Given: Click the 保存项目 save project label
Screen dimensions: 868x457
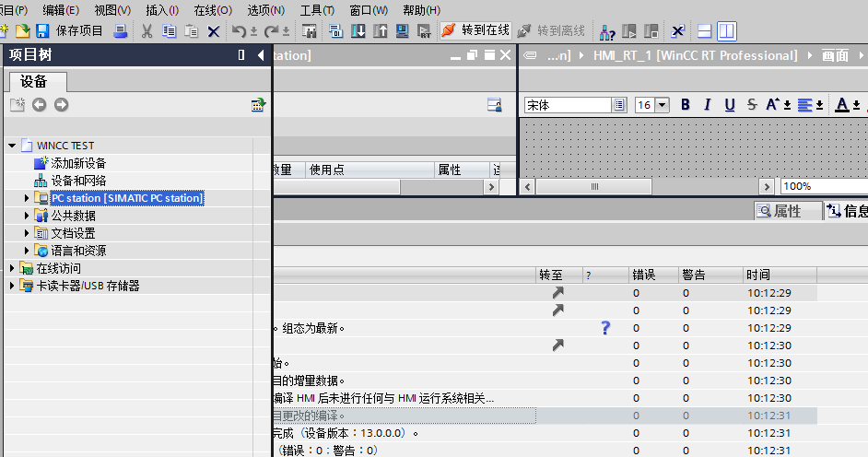Looking at the screenshot, I should 79,31.
